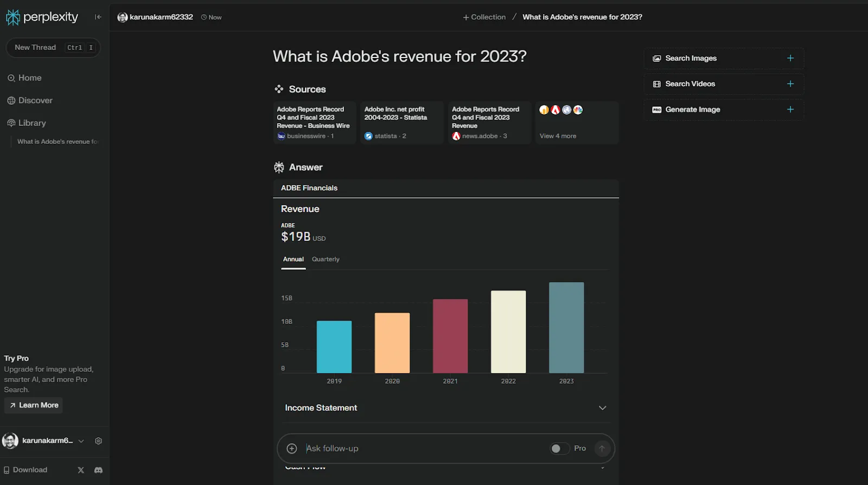The height and width of the screenshot is (485, 868).
Task: Expand the Income Statement section
Action: pos(445,408)
